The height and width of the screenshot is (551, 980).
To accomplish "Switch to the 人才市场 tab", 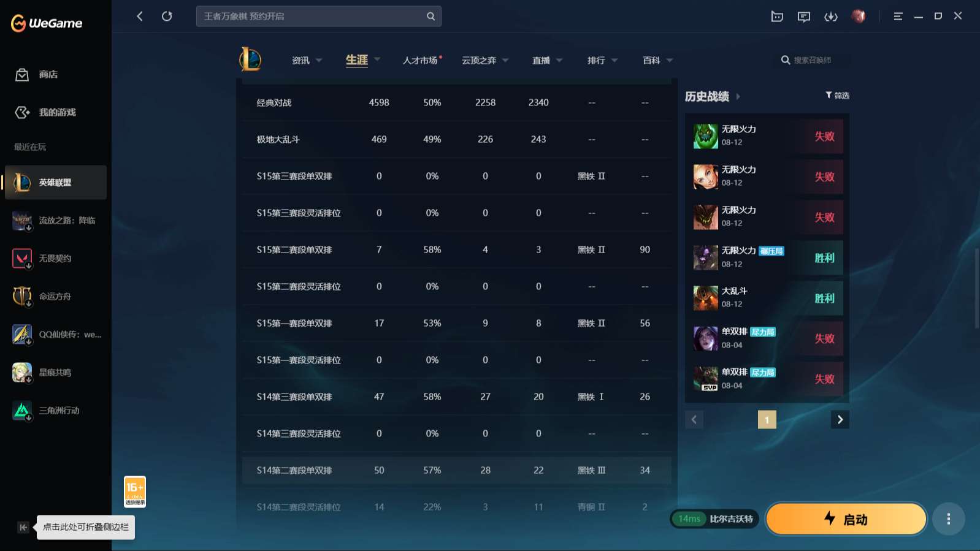I will [x=420, y=60].
